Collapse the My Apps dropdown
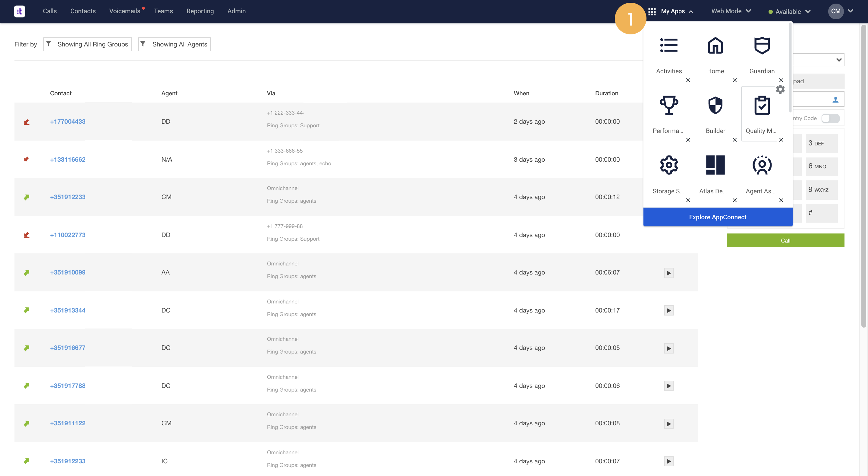 (691, 11)
